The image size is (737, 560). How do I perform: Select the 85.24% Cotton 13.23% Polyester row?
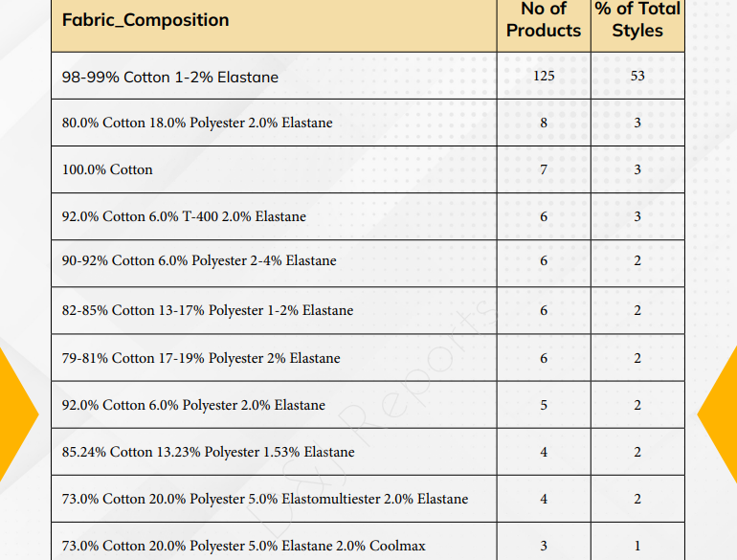(368, 452)
